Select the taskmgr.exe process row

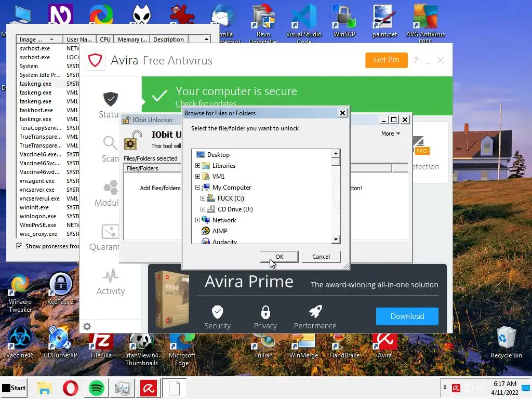coord(48,119)
